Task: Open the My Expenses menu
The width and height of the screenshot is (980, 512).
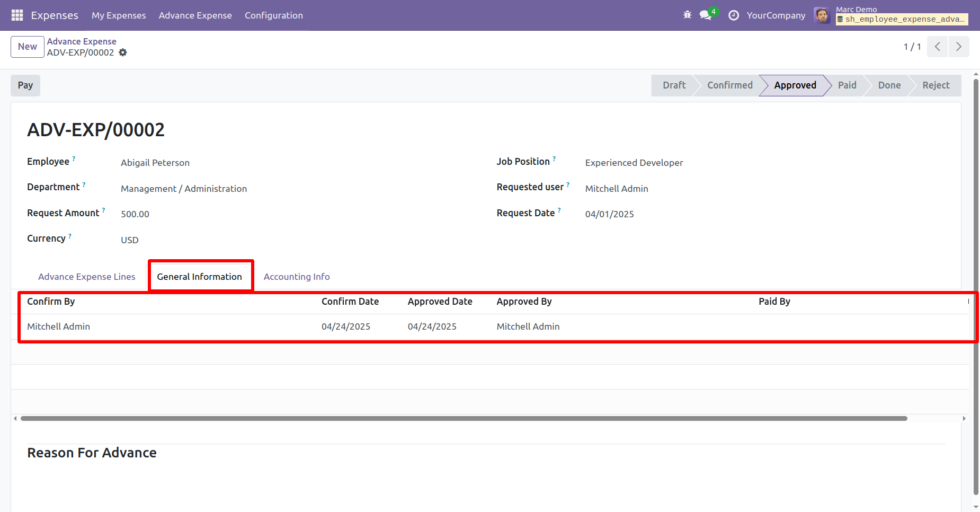Action: tap(119, 15)
